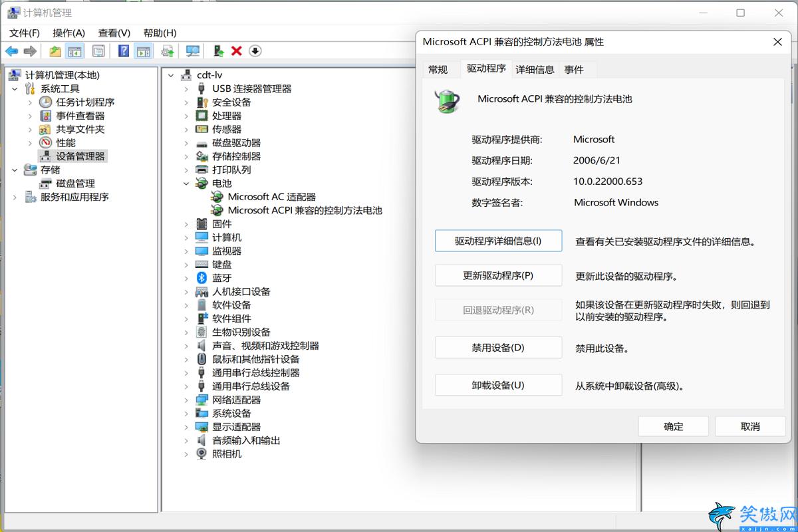Toggle the Show/Hide Action Pane toolbar icon

143,51
